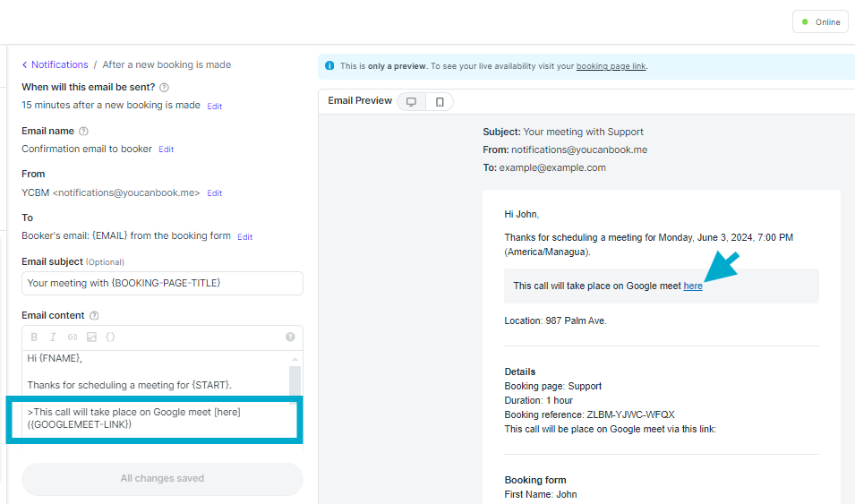Click 'Thanks for scheduling a meeting for {START}.' line

coord(129,385)
